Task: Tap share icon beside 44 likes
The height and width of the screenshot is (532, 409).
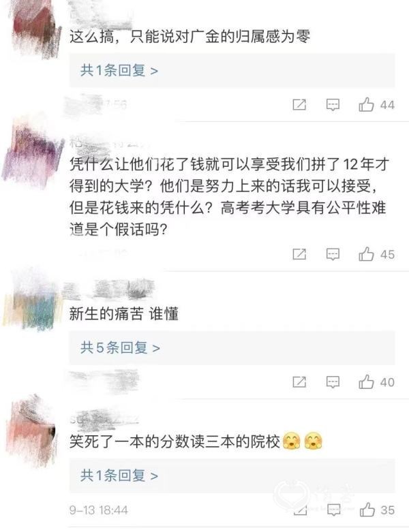Action: [299, 105]
